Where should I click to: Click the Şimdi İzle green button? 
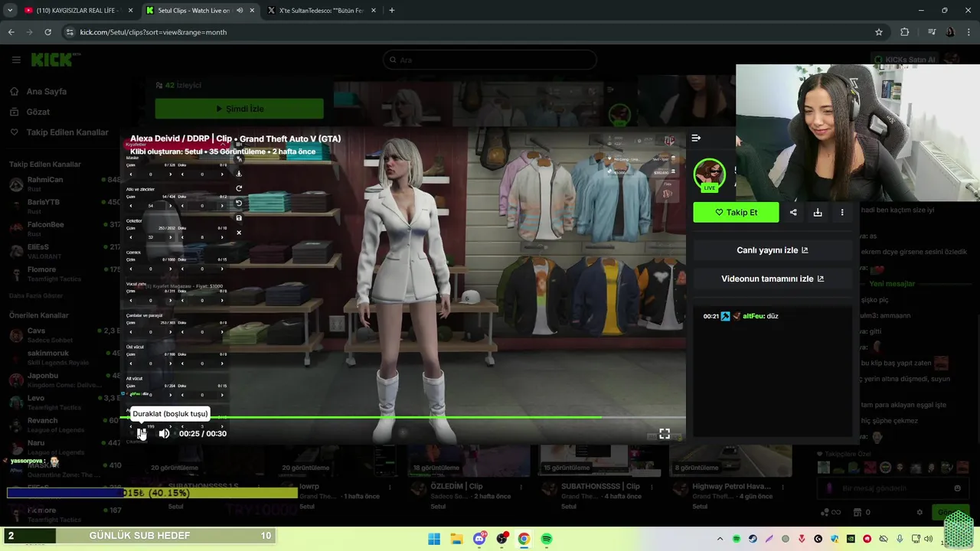(x=239, y=109)
